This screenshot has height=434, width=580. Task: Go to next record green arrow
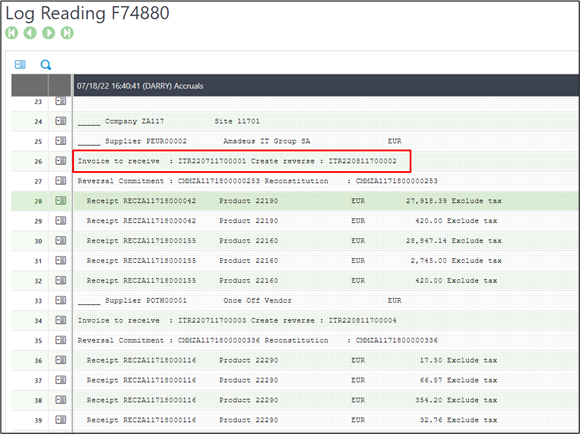48,33
